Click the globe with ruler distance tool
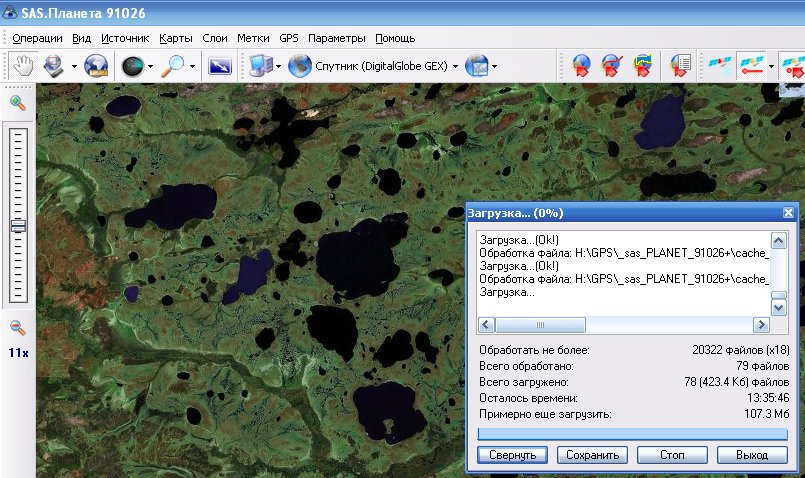 pos(96,66)
